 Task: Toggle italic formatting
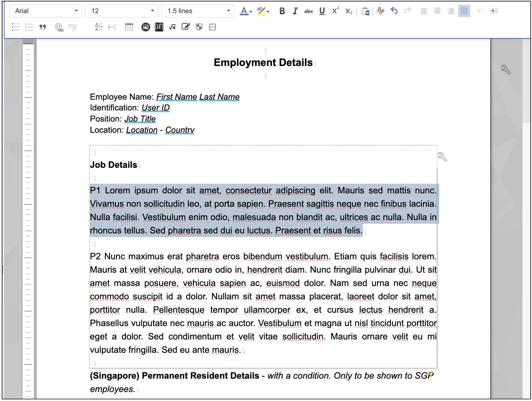(x=295, y=11)
